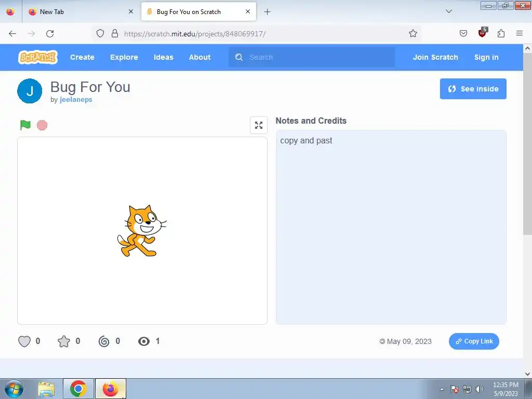Screen dimensions: 532x399
Task: Click Firefox taskbar icon
Action: (x=110, y=389)
